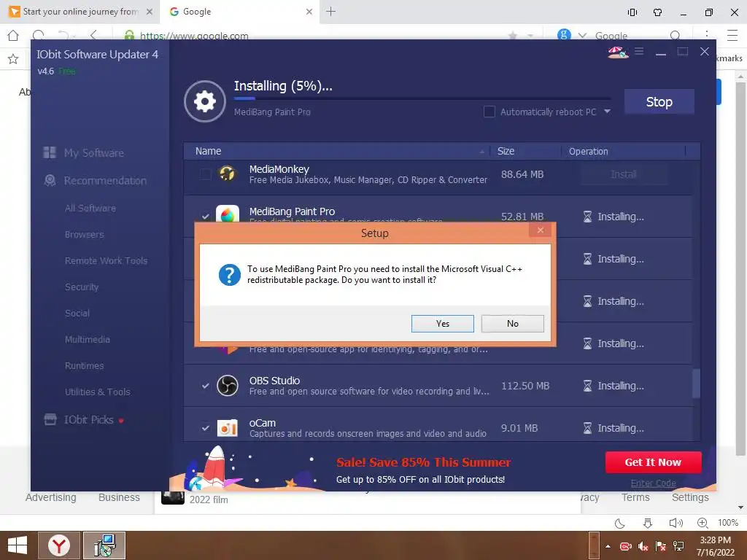Click the installation progress bar
The width and height of the screenshot is (747, 560).
point(422,98)
